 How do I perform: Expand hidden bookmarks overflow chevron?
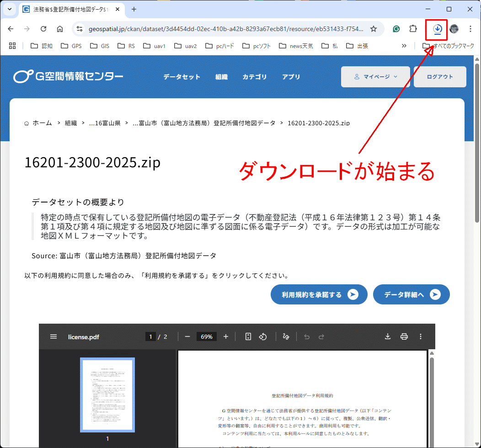pyautogui.click(x=404, y=46)
